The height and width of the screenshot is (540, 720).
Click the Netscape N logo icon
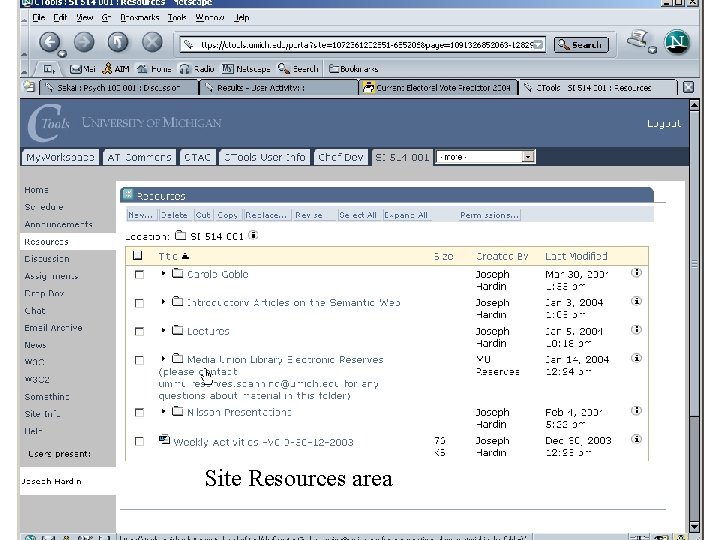(x=676, y=42)
